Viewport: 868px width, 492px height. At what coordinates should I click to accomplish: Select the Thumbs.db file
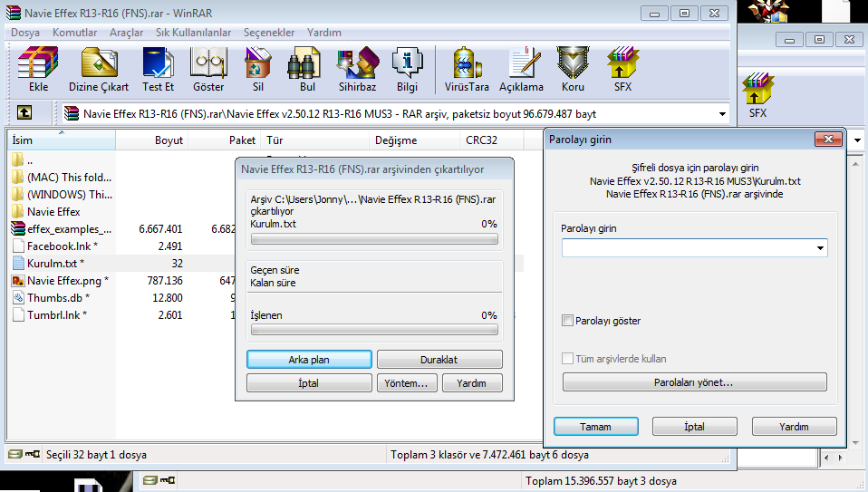click(x=51, y=297)
